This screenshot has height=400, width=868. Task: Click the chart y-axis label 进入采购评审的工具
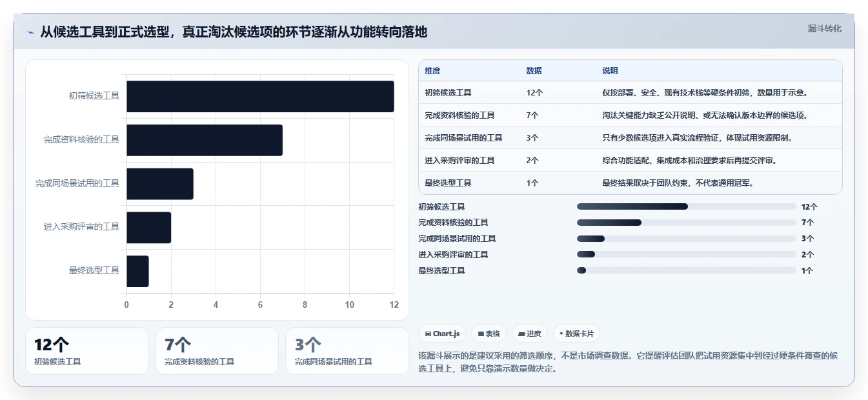(81, 227)
